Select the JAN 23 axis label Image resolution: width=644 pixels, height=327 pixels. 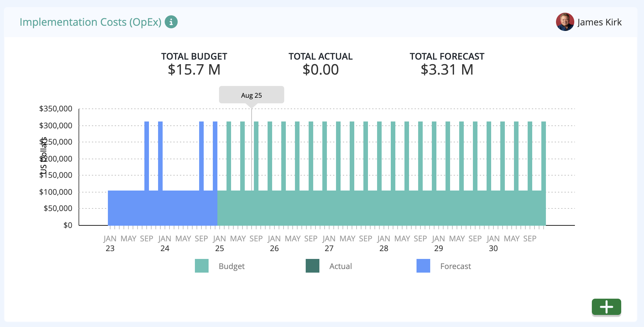click(110, 243)
